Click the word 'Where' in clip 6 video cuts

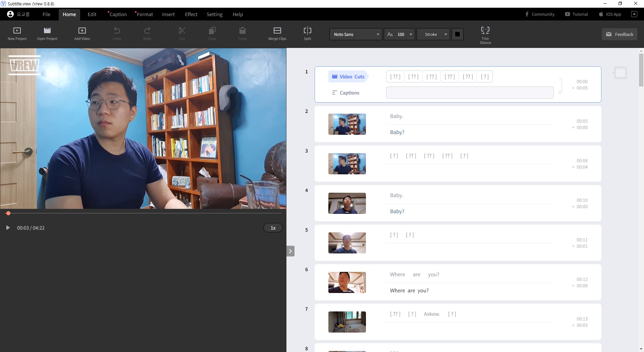tap(397, 275)
